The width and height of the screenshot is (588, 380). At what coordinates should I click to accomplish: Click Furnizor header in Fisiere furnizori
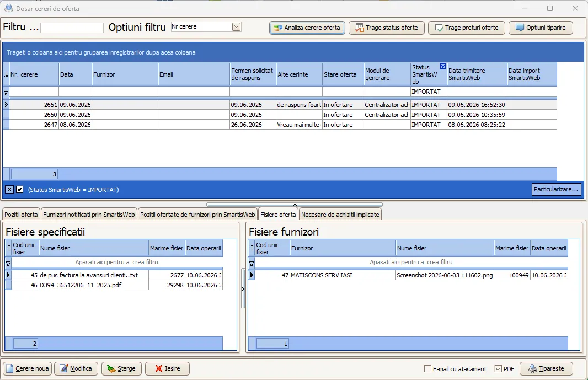click(x=343, y=248)
